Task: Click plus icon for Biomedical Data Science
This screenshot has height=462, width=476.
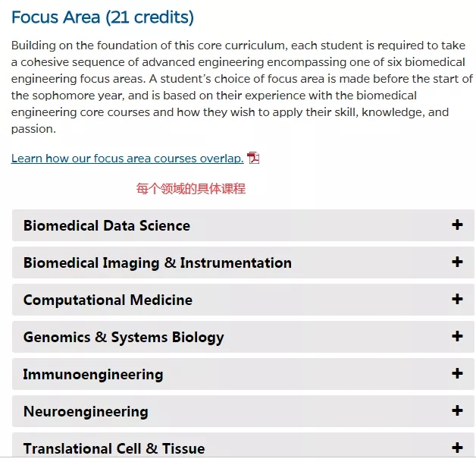Action: point(457,225)
